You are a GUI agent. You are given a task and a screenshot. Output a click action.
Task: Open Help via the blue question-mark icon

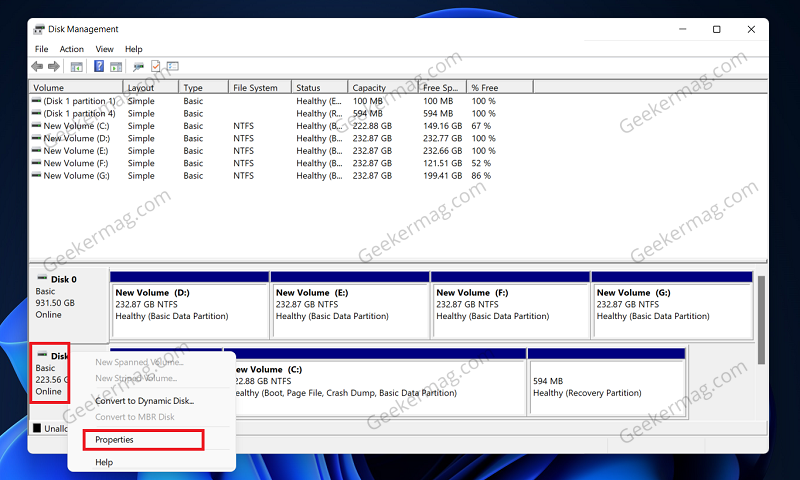coord(99,66)
